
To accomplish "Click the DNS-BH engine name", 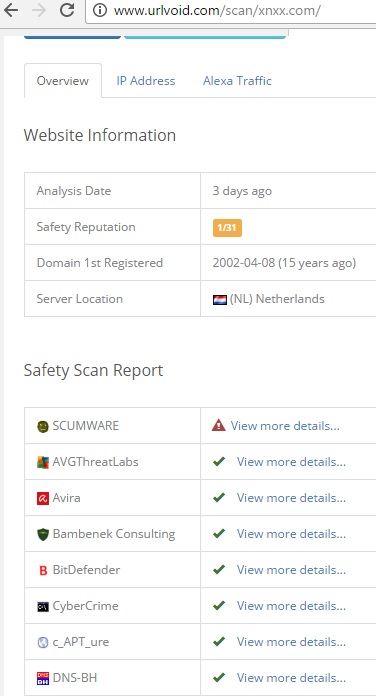I will coord(75,677).
